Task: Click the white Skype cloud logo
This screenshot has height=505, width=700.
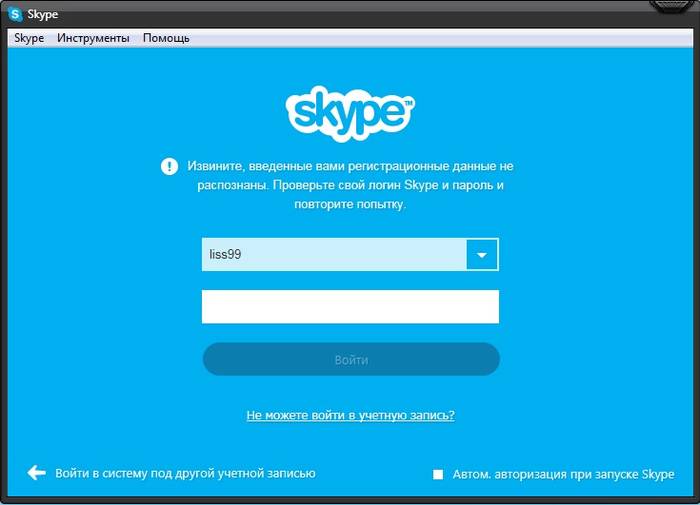Action: 350,114
